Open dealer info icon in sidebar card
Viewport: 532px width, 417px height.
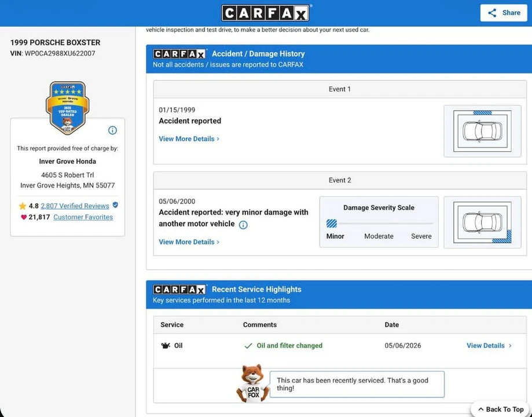(x=112, y=130)
